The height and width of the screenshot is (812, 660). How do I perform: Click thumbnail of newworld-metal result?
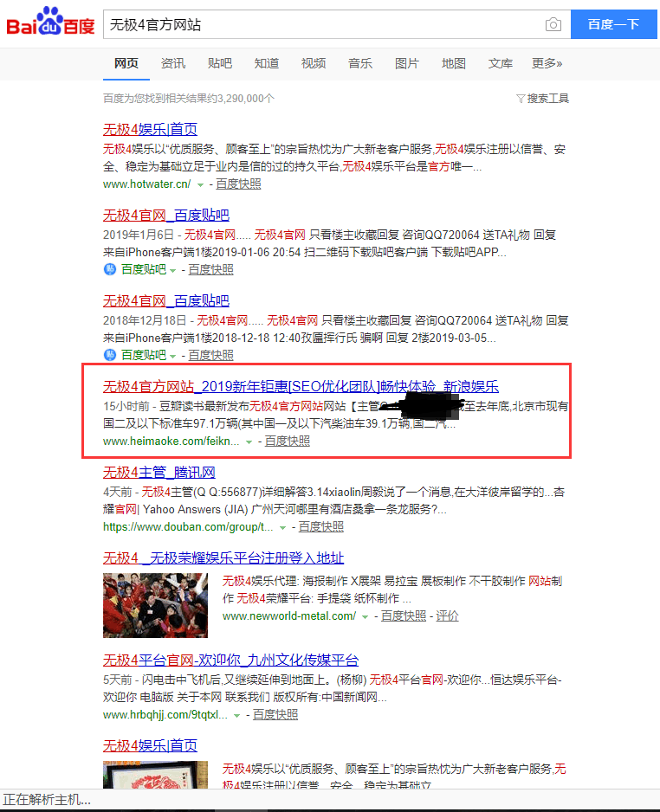coord(155,605)
